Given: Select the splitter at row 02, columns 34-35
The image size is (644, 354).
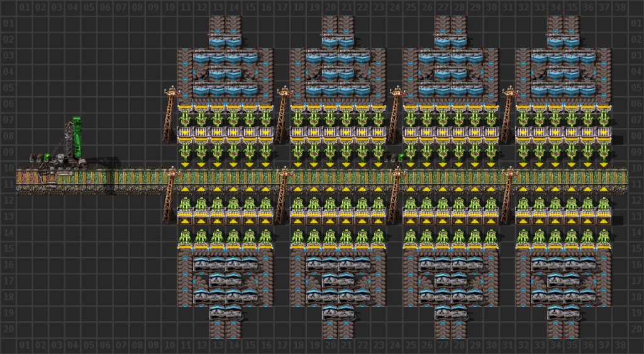Looking at the screenshot, I should [x=563, y=41].
